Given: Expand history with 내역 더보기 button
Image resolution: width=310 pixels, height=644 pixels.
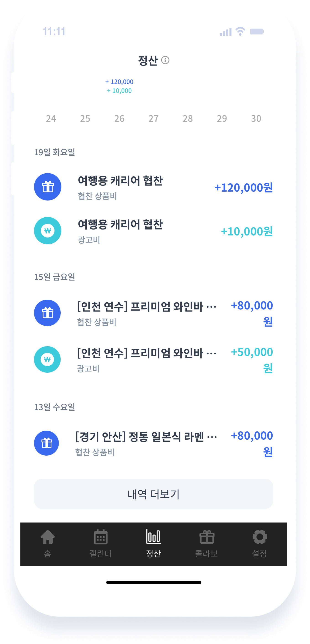Looking at the screenshot, I should coord(153,494).
